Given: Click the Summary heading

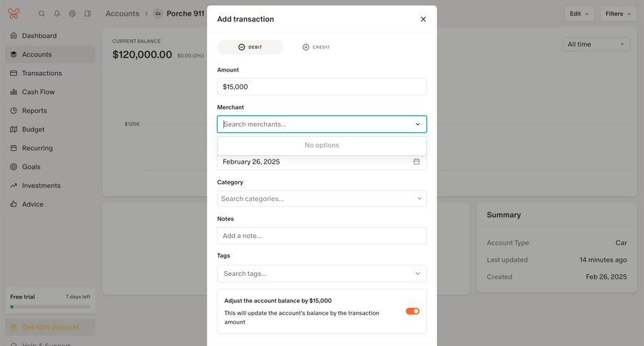Looking at the screenshot, I should tap(504, 214).
